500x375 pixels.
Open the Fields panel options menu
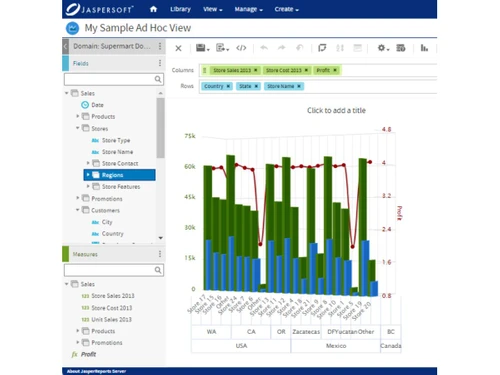[160, 63]
